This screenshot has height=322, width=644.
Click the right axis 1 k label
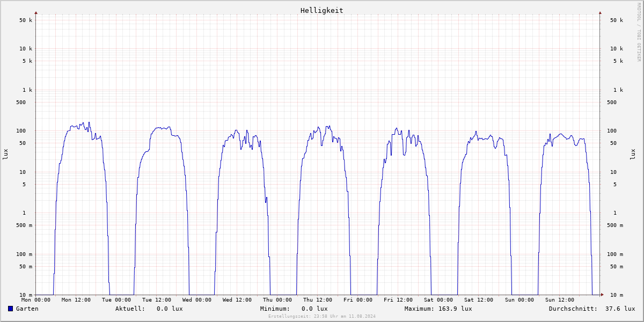[618, 90]
